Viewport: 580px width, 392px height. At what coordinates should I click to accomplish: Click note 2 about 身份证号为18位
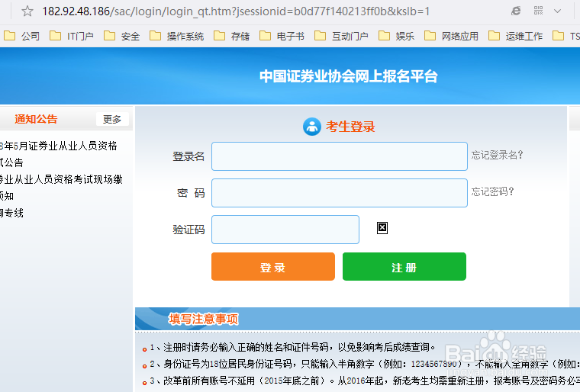click(x=364, y=365)
